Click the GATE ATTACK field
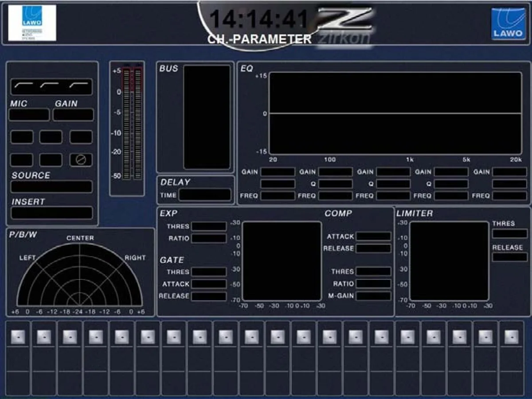532x399 pixels. tap(209, 284)
